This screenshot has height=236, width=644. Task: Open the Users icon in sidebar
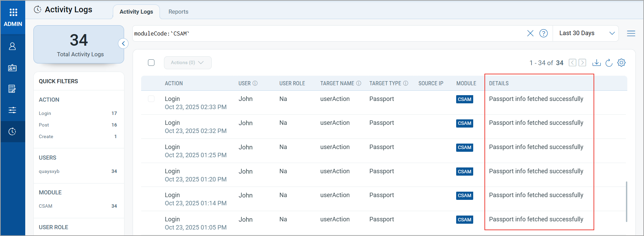click(12, 46)
